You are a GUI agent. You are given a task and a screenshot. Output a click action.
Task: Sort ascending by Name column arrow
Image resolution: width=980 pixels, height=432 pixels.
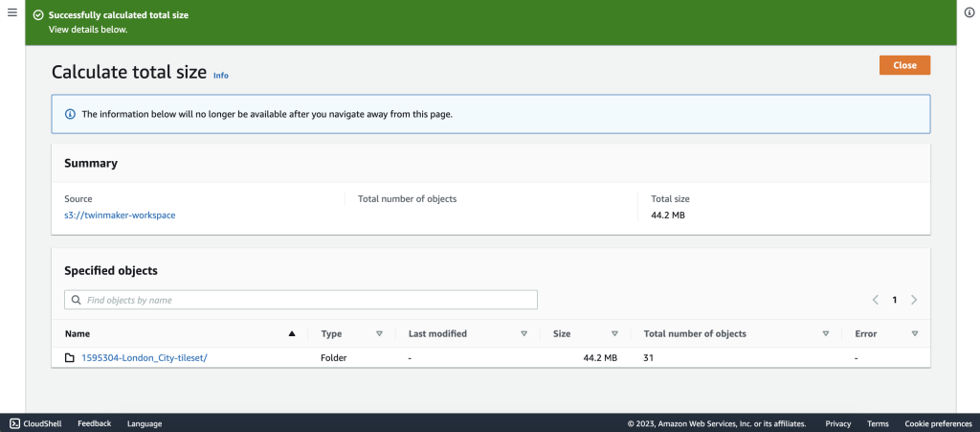[x=291, y=334]
